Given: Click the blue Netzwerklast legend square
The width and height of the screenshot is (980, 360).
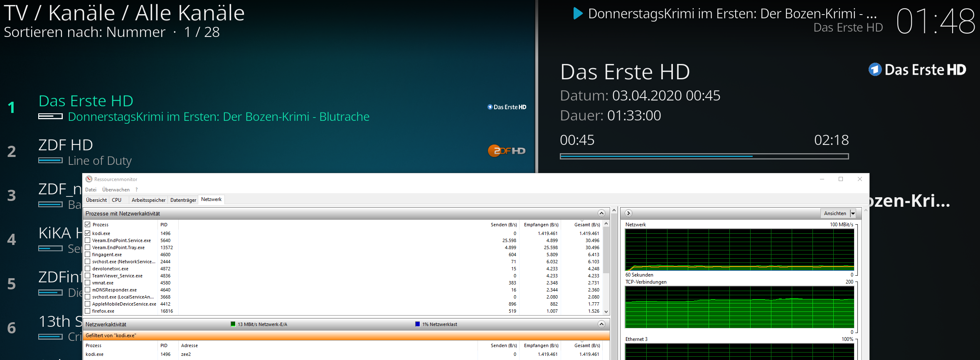Looking at the screenshot, I should pos(417,324).
